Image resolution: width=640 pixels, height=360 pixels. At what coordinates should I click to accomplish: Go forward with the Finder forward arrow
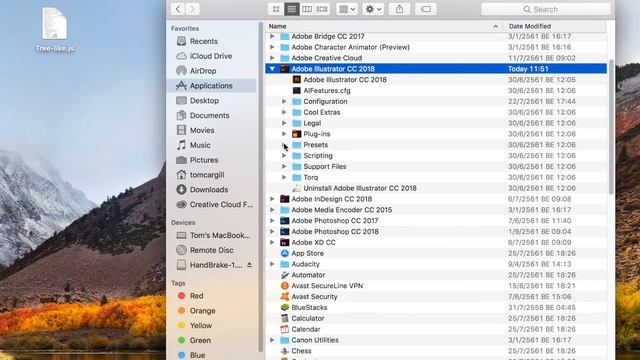click(193, 9)
